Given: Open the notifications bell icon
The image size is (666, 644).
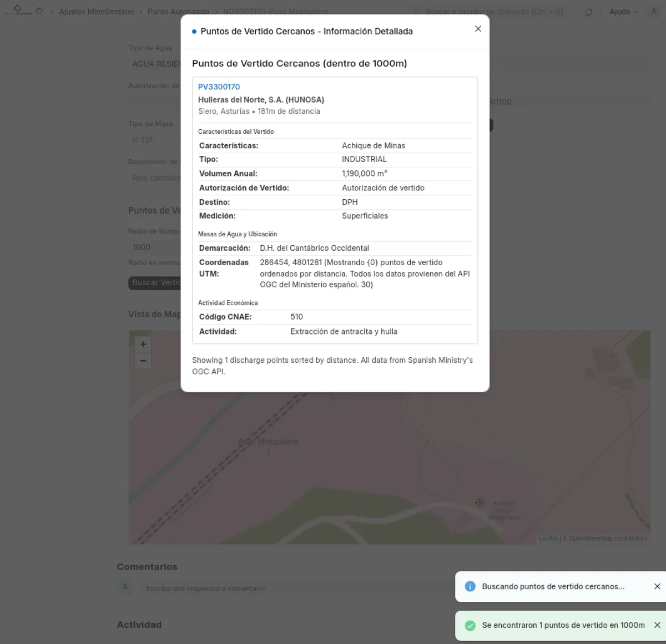Looking at the screenshot, I should (588, 12).
